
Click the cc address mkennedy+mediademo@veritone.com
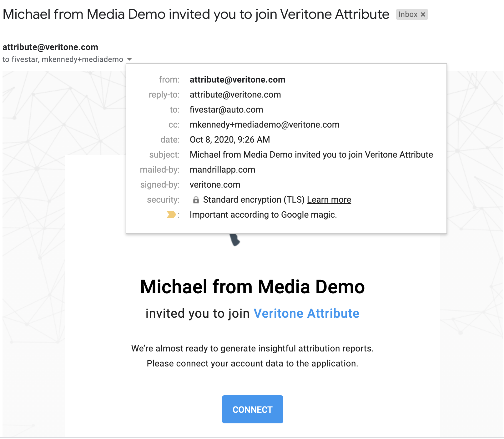(264, 125)
